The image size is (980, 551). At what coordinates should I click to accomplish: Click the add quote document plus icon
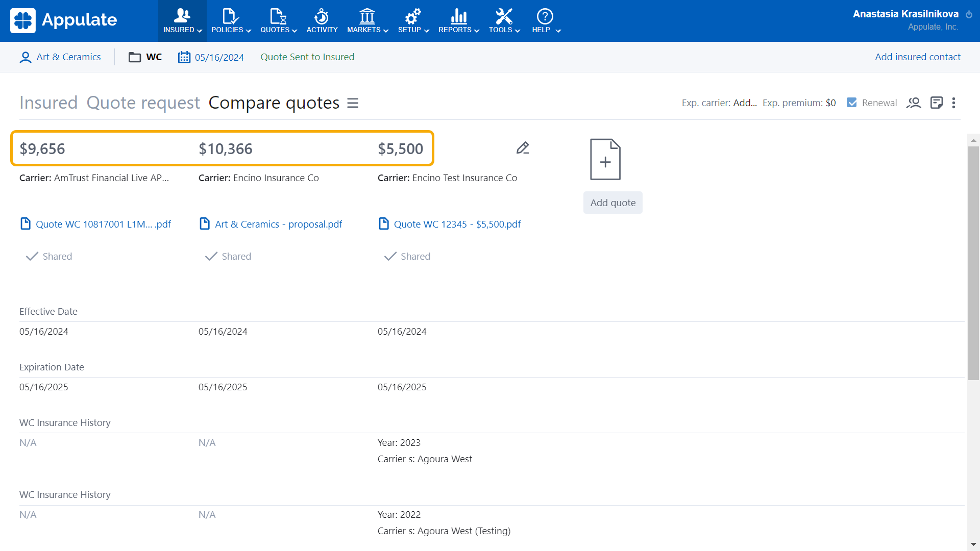(x=605, y=159)
